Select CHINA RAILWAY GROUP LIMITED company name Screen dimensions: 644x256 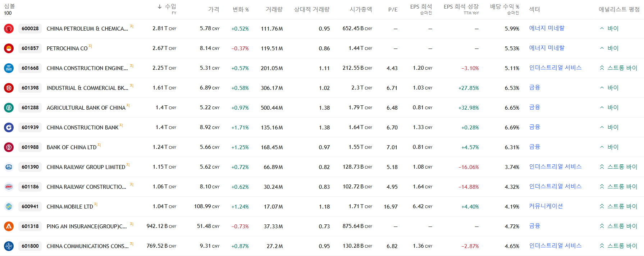tap(86, 167)
